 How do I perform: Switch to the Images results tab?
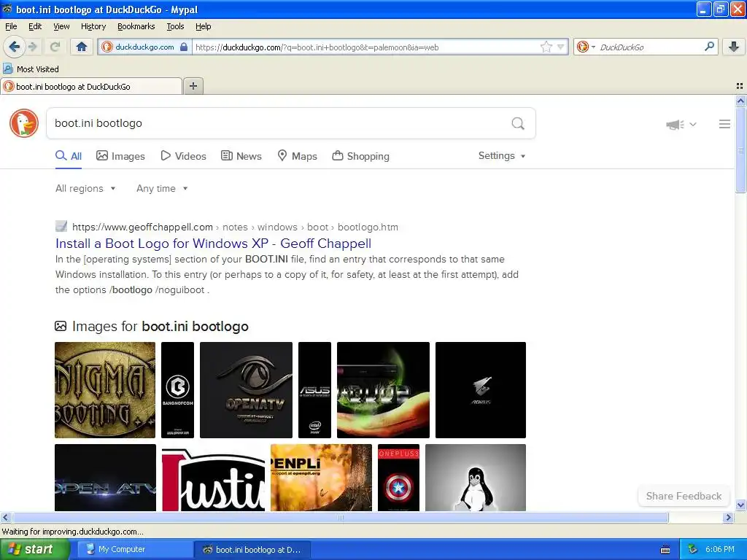(120, 156)
